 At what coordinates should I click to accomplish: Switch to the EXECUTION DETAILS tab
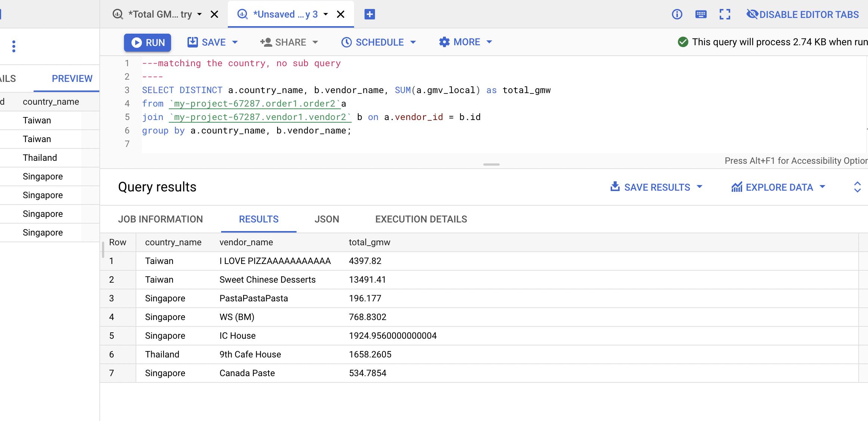(x=421, y=219)
